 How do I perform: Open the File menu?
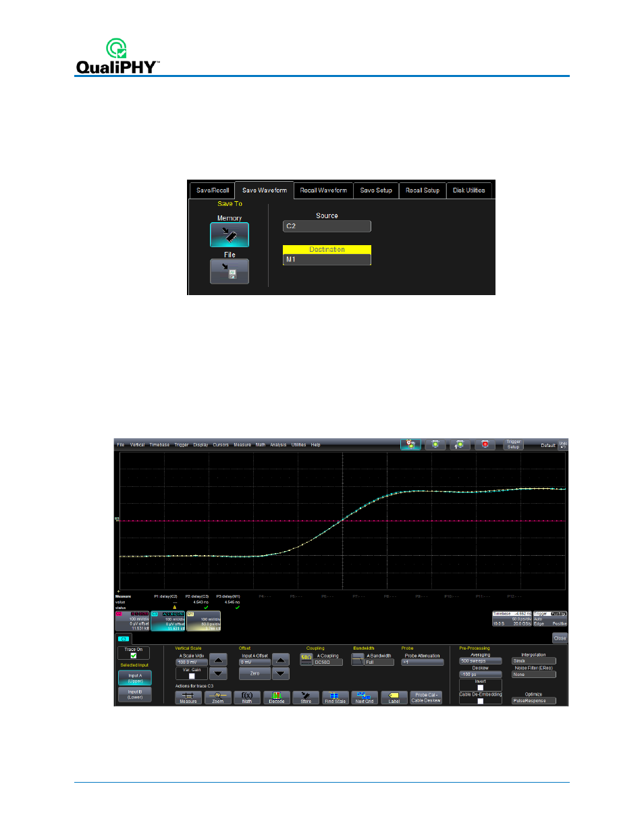tap(120, 445)
